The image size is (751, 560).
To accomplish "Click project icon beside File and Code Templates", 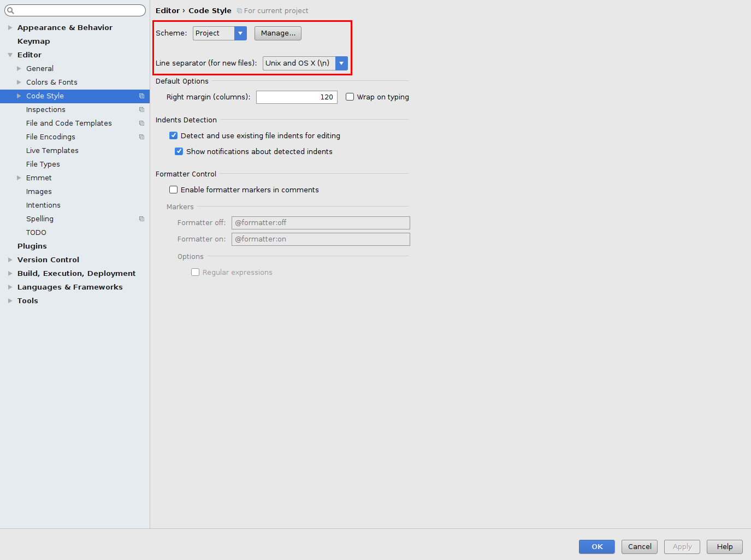I will [141, 123].
